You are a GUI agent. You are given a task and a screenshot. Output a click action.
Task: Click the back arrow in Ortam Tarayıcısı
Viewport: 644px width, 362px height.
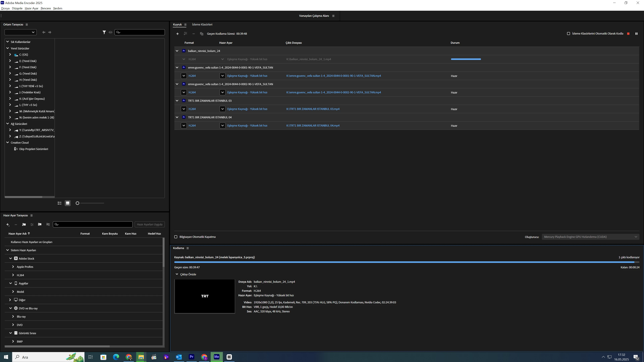tap(44, 32)
